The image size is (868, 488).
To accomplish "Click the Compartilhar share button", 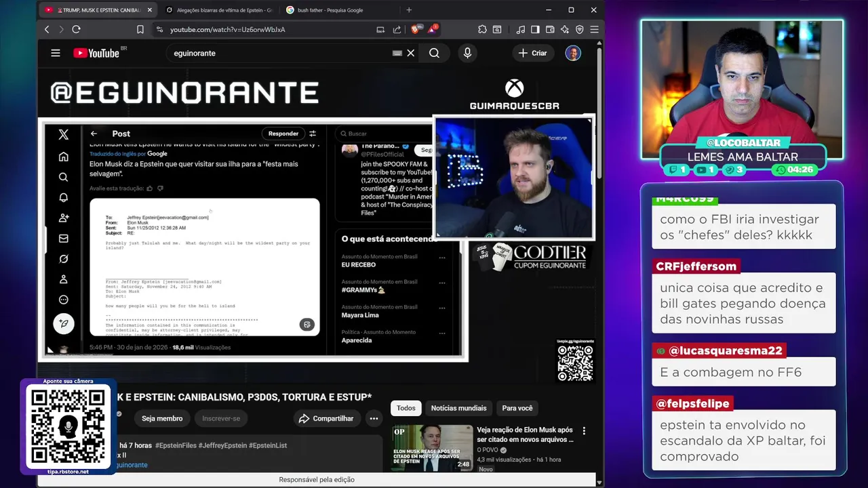I will click(x=326, y=418).
